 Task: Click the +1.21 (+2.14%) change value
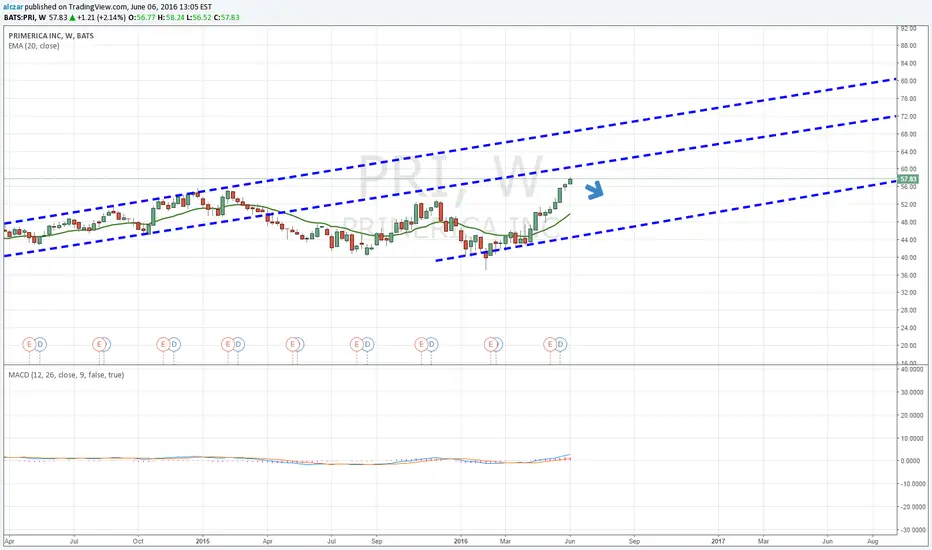pos(101,17)
